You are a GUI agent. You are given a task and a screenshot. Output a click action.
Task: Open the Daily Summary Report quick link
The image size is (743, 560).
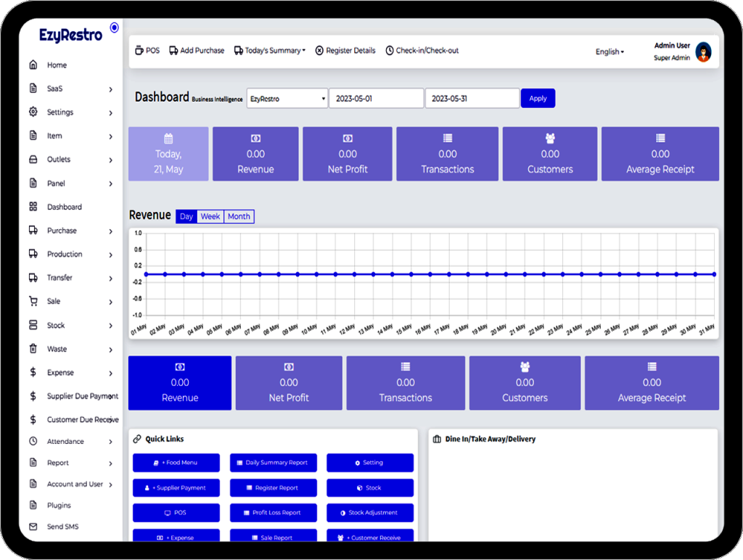[273, 463]
